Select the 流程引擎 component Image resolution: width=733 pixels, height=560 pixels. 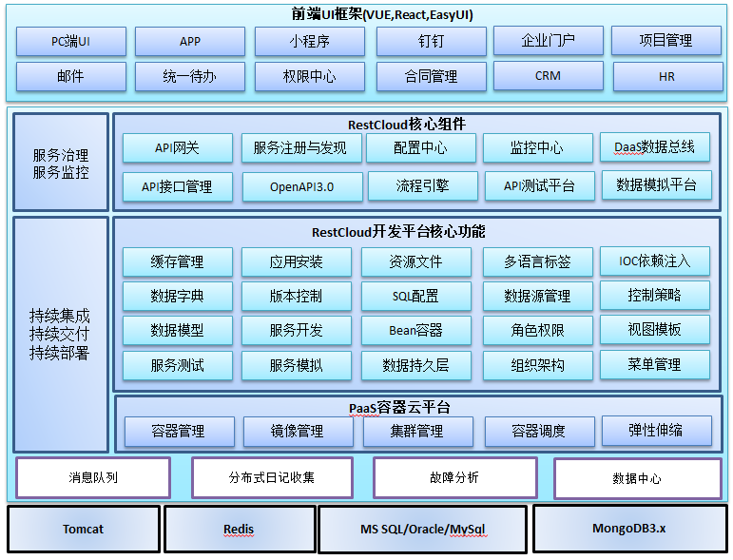[x=421, y=187]
